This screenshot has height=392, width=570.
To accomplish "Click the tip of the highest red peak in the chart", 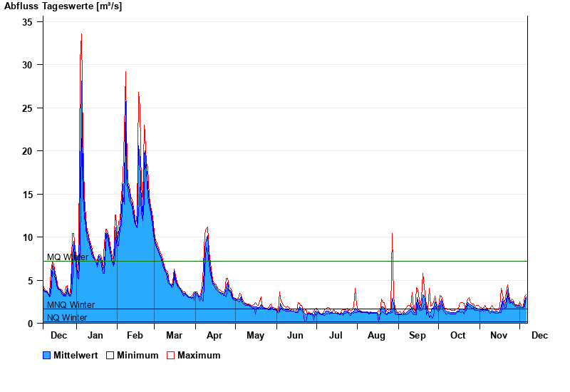I will (81, 34).
